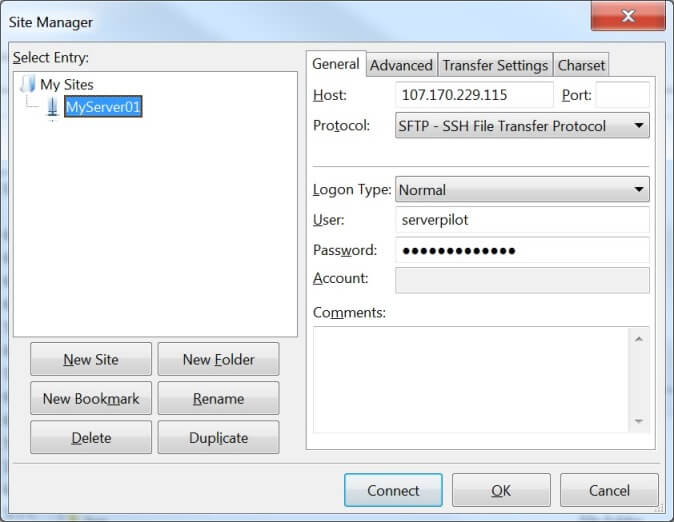Click into the Host address field
The width and height of the screenshot is (674, 522).
[x=474, y=95]
